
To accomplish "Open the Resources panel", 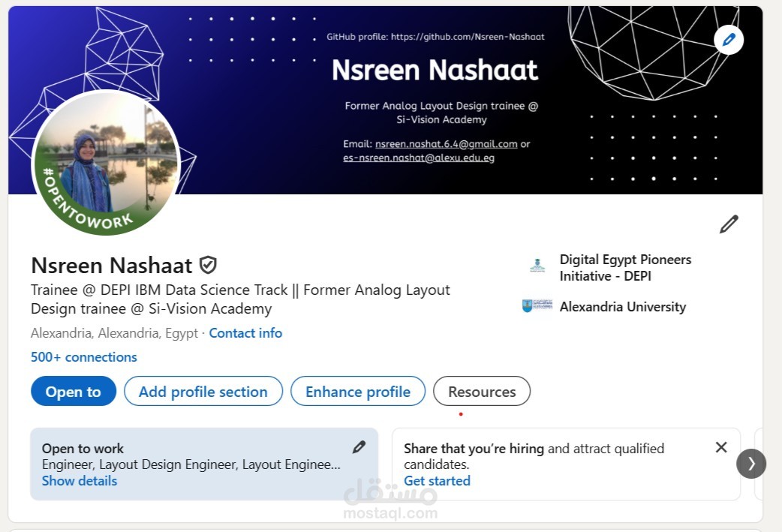I will [481, 391].
